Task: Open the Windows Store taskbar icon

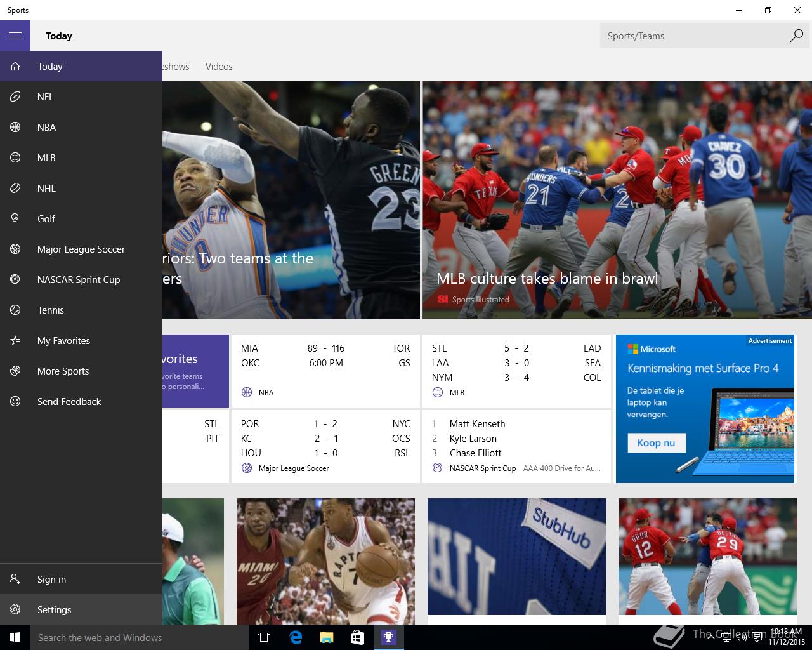Action: (357, 637)
